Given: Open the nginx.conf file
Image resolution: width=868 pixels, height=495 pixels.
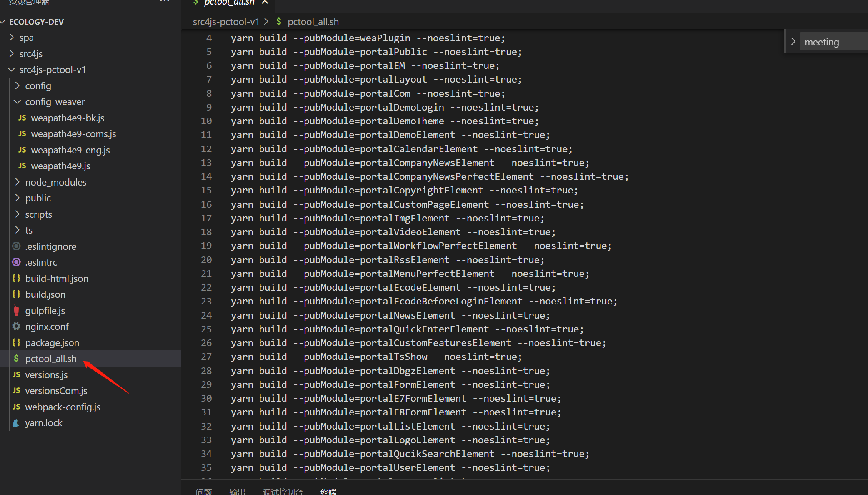Looking at the screenshot, I should pyautogui.click(x=47, y=327).
